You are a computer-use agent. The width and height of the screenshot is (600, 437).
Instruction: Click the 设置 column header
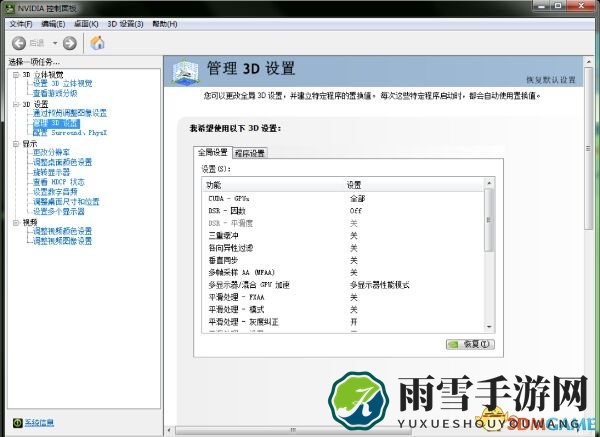414,185
